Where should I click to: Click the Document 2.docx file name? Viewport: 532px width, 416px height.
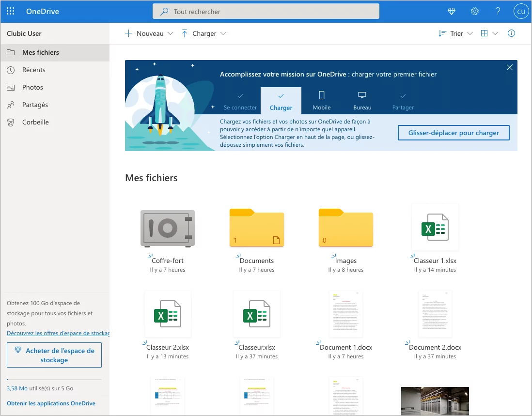click(x=435, y=348)
